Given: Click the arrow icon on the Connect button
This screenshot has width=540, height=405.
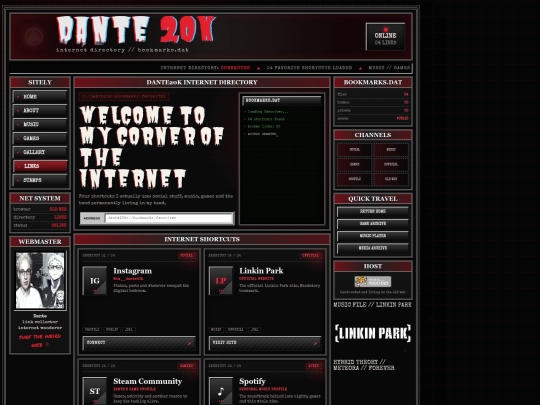Looking at the screenshot, I should tap(189, 343).
